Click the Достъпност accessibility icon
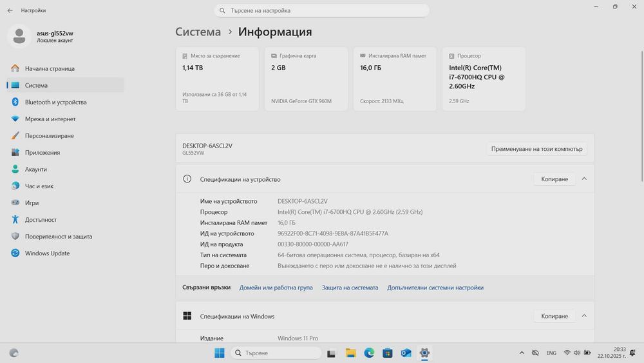The height and width of the screenshot is (363, 644). [x=15, y=219]
